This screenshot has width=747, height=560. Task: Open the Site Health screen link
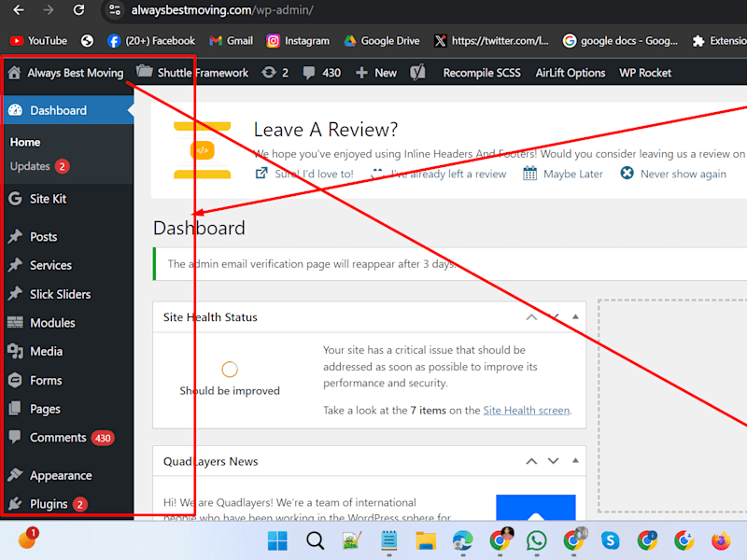(x=527, y=410)
